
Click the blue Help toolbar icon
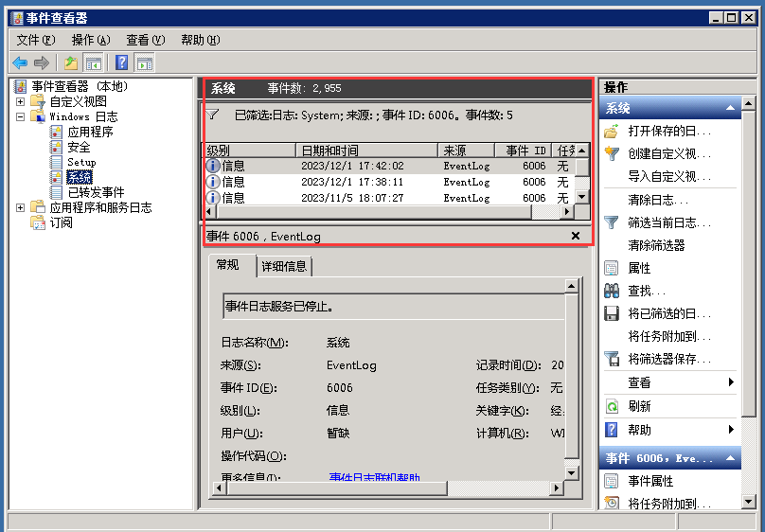(x=121, y=62)
